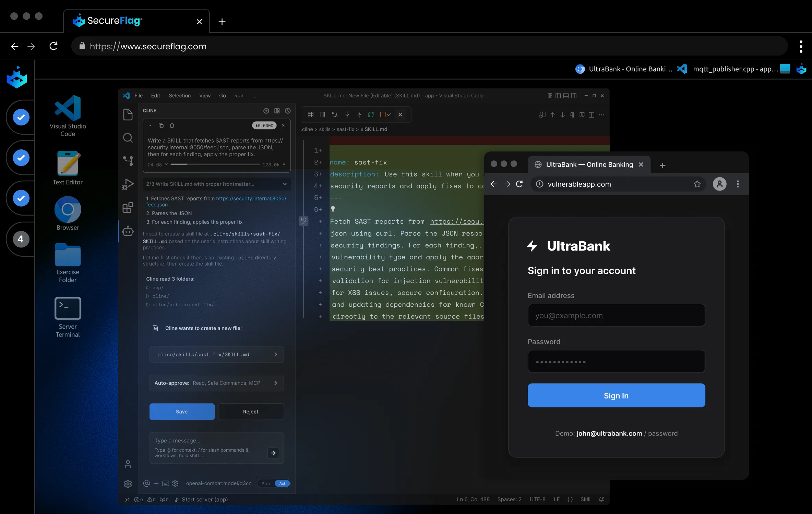Close the floating diff toolbar
This screenshot has width=812, height=514.
point(400,114)
